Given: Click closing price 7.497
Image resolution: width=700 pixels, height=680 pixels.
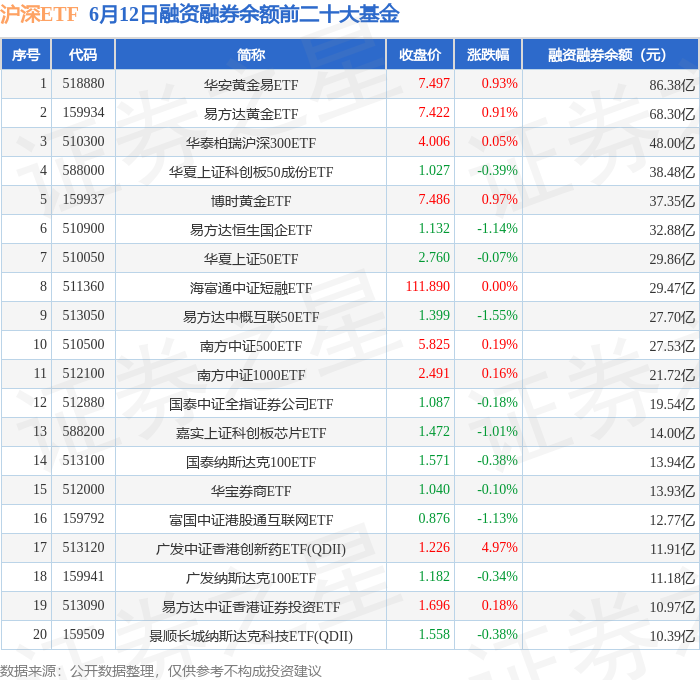Looking at the screenshot, I should point(434,83).
